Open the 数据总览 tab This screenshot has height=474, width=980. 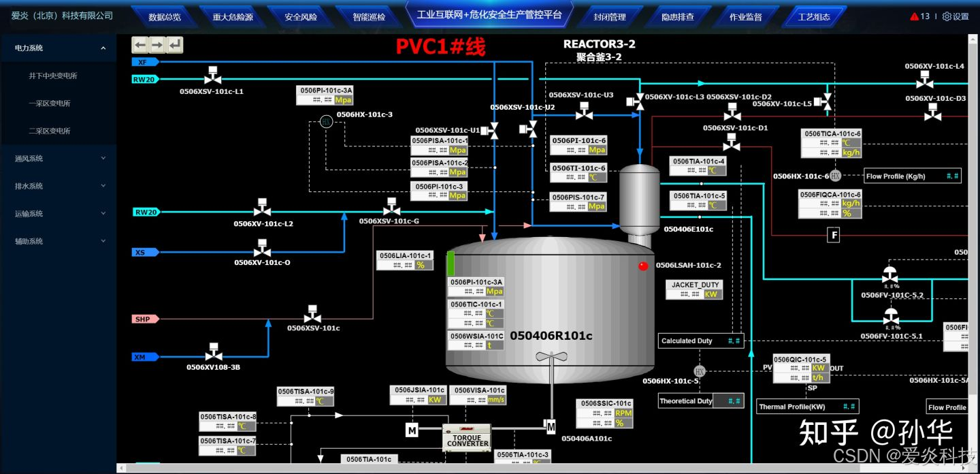pyautogui.click(x=165, y=17)
